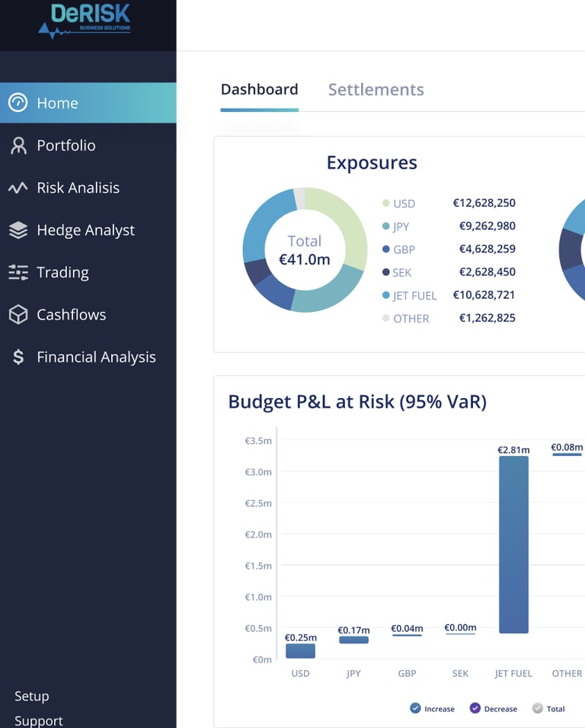Switch to the Settlements tab
585x728 pixels.
pyautogui.click(x=376, y=89)
